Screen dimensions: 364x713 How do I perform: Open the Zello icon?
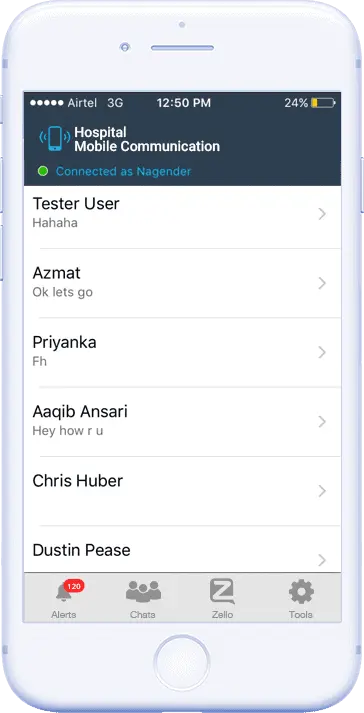222,592
